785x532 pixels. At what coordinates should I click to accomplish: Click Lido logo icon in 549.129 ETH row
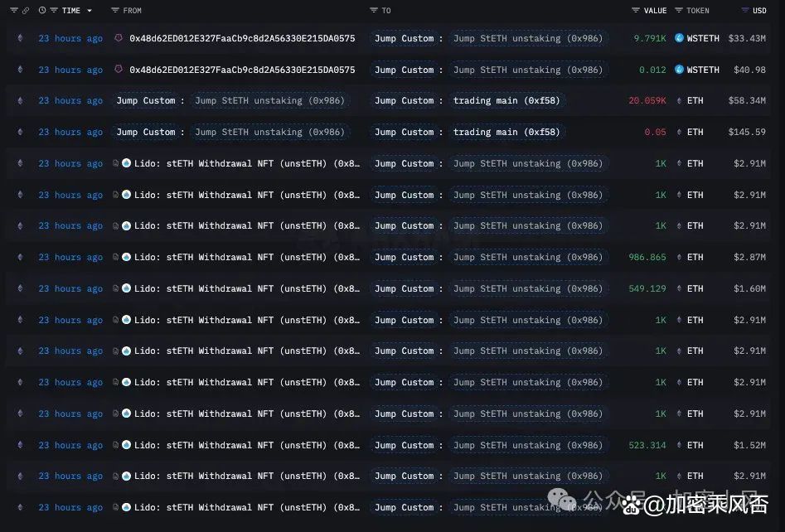click(x=126, y=288)
